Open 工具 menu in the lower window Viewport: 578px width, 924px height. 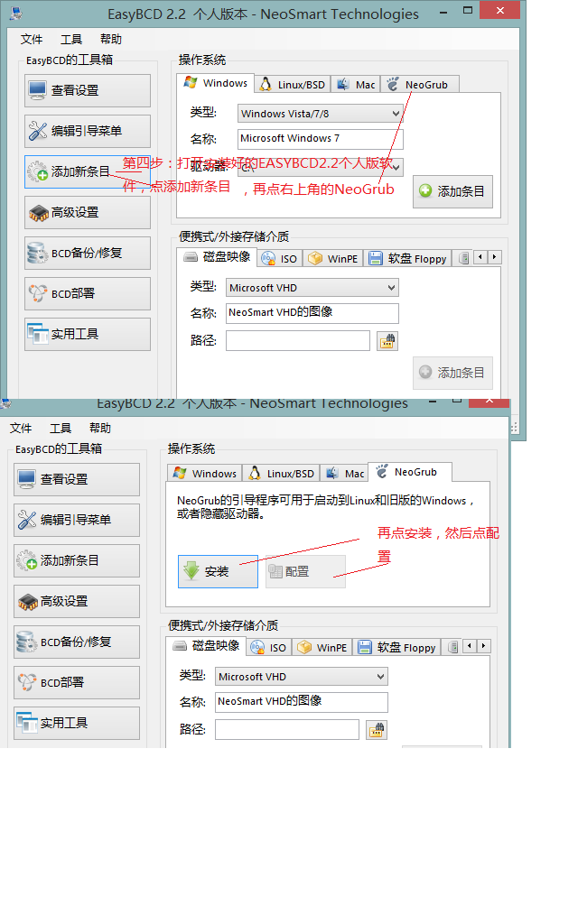(x=61, y=428)
